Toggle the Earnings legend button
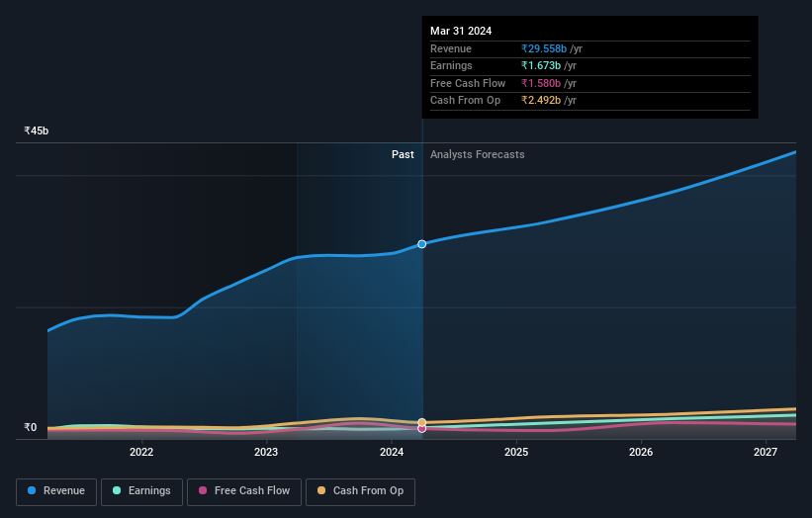This screenshot has height=518, width=812. [141, 491]
